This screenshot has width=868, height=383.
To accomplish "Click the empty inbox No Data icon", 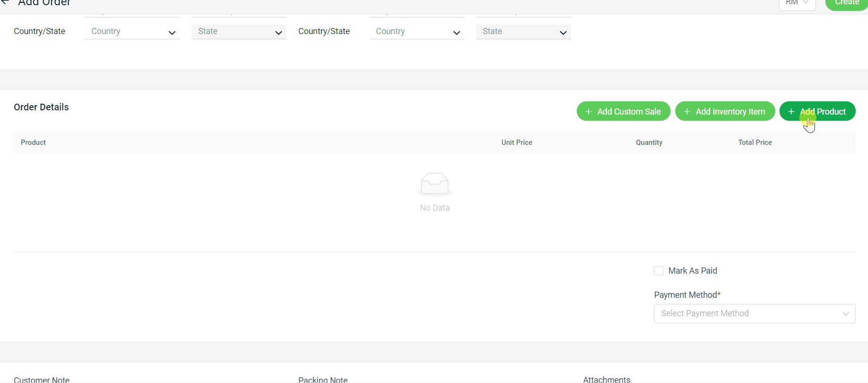I will (434, 184).
